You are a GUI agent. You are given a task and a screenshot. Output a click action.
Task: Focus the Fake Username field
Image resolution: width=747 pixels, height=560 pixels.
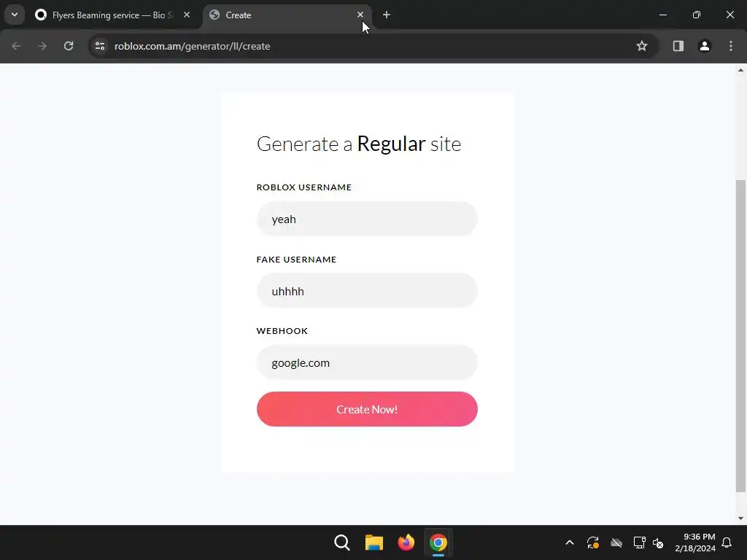[367, 291]
